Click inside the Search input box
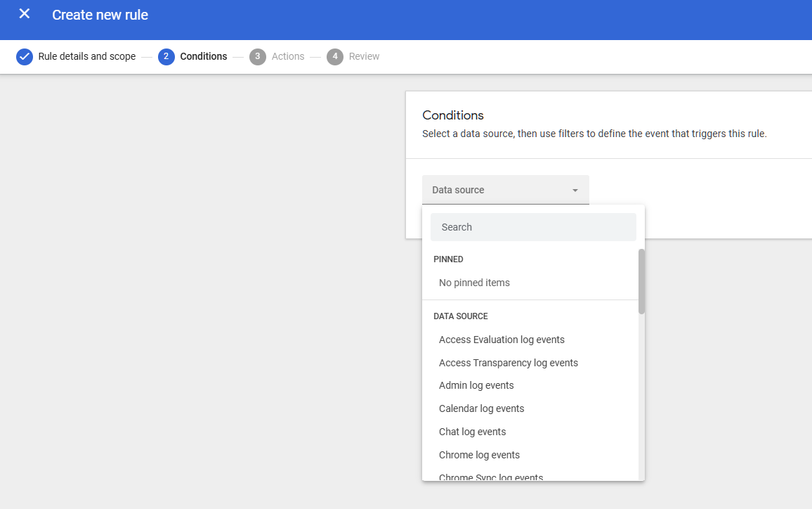Image resolution: width=812 pixels, height=509 pixels. tap(533, 226)
